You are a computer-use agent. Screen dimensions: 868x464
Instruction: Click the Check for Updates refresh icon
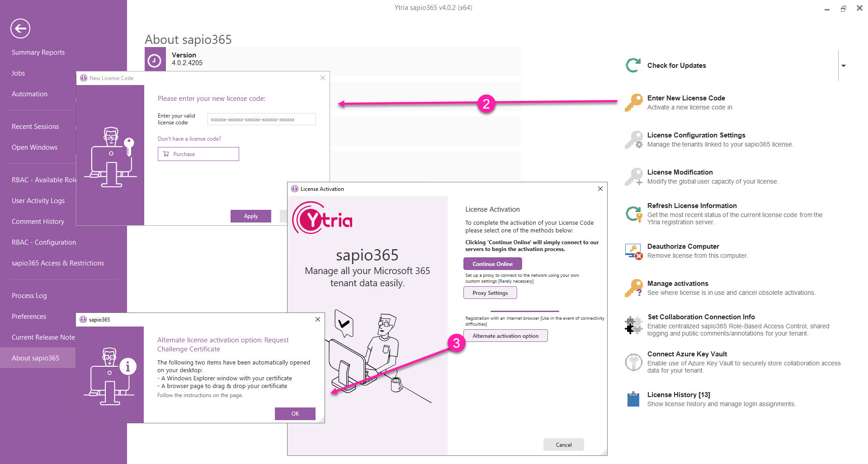point(633,66)
